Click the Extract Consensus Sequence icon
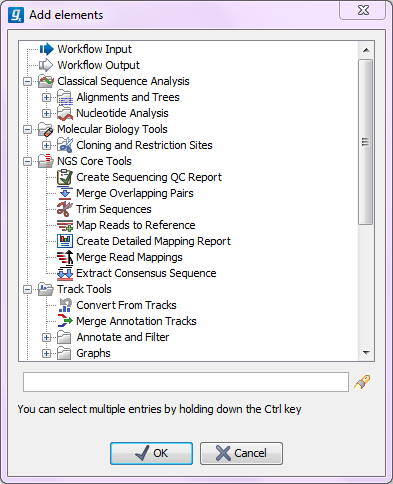 pos(65,273)
